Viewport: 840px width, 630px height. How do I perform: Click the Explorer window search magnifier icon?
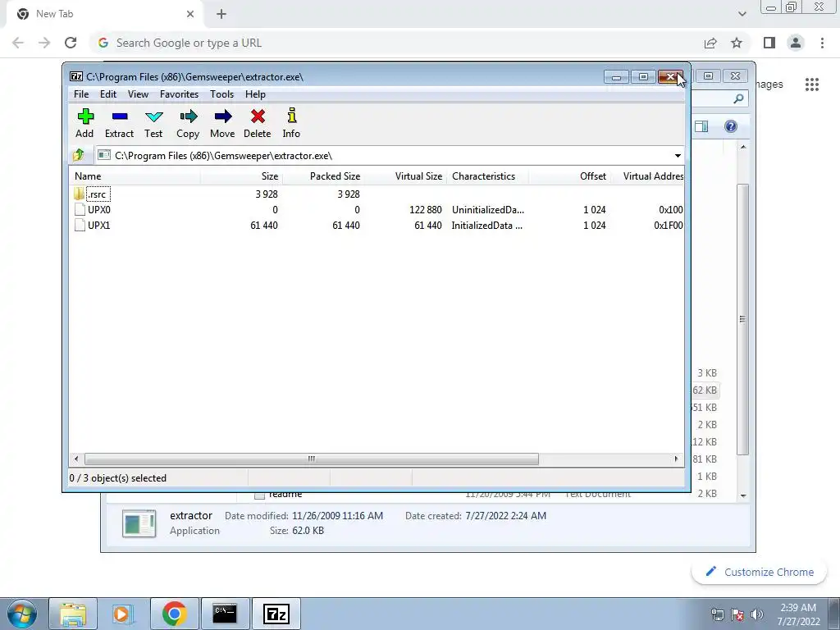tap(739, 98)
